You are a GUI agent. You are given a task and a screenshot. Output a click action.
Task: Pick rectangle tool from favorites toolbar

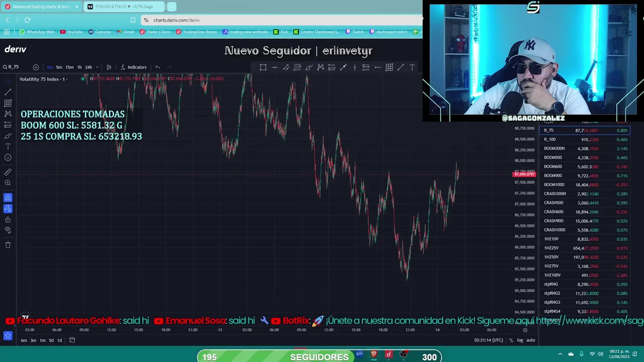[x=263, y=67]
